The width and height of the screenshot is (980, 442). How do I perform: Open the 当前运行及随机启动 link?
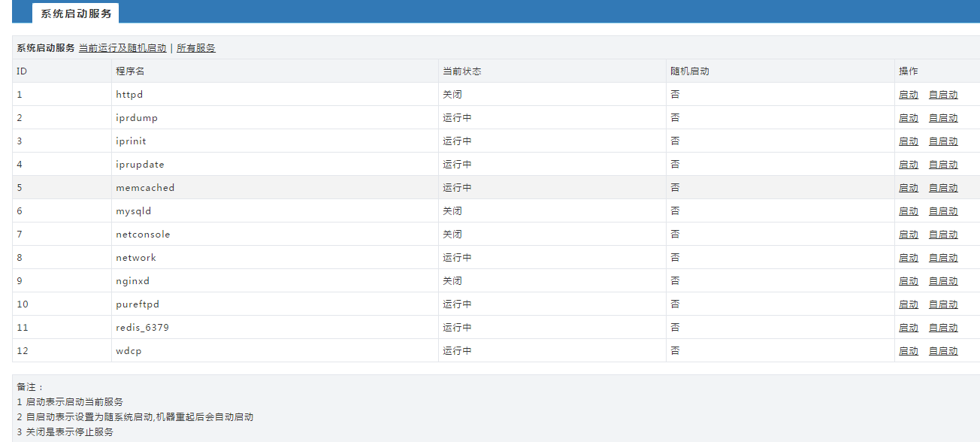click(x=122, y=48)
